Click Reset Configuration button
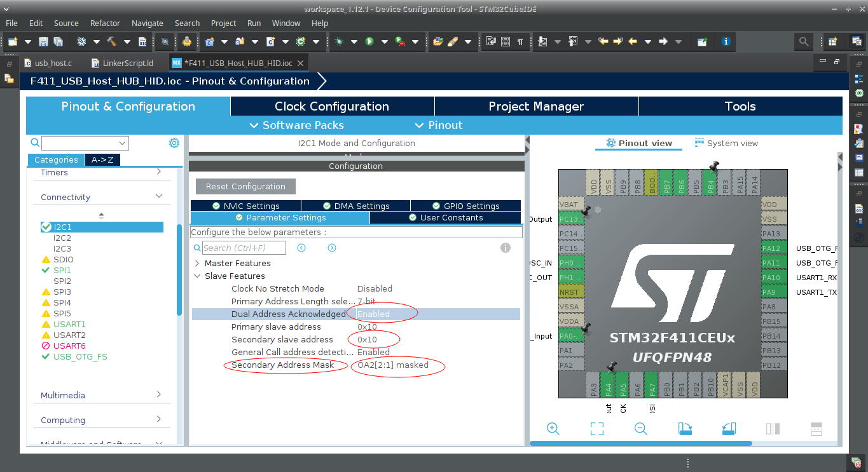This screenshot has height=472, width=868. coord(245,186)
